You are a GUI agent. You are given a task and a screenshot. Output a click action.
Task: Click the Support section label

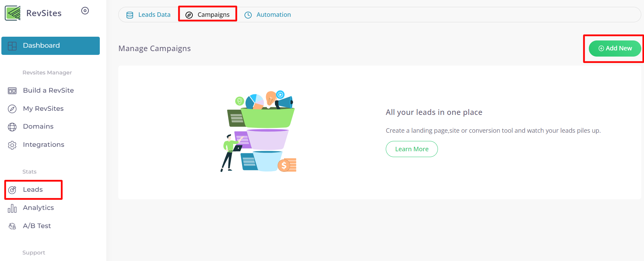pos(34,252)
